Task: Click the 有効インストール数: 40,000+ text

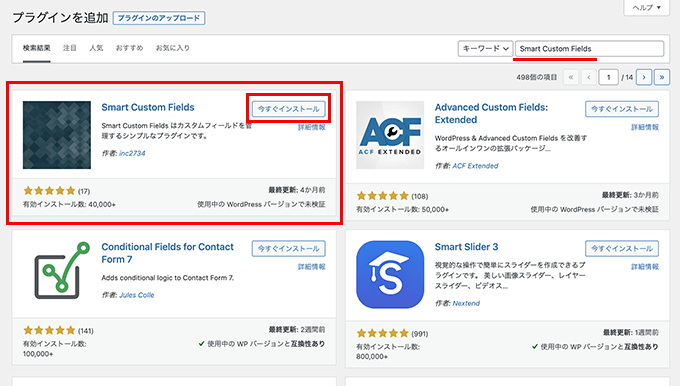Action: pos(69,204)
